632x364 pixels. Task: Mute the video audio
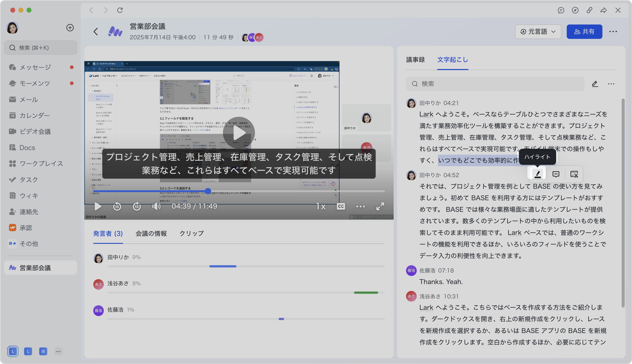tap(156, 206)
